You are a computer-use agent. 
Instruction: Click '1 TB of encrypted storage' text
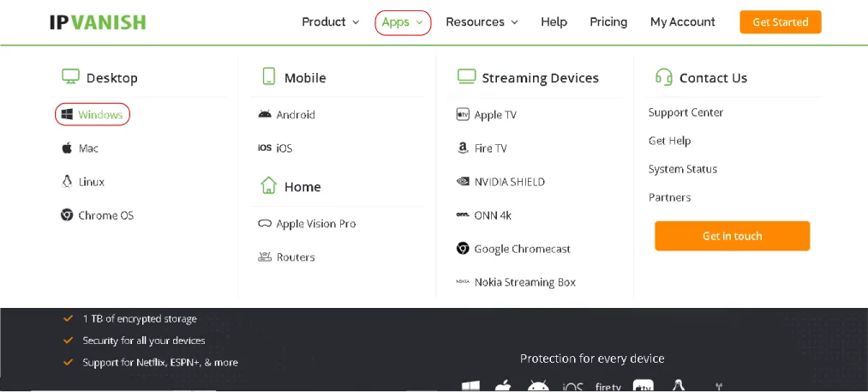(140, 319)
